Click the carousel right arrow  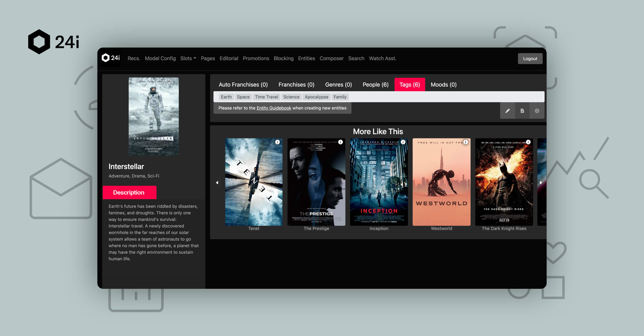[x=541, y=182]
